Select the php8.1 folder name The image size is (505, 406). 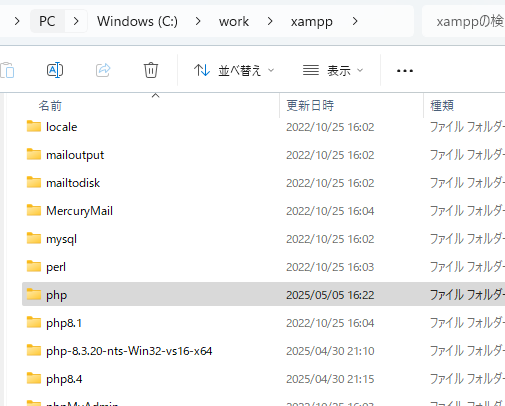pyautogui.click(x=64, y=323)
